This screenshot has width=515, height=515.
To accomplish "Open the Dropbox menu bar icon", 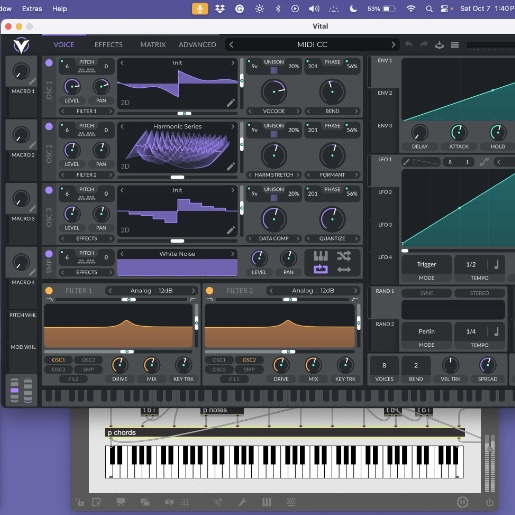I will click(x=220, y=9).
